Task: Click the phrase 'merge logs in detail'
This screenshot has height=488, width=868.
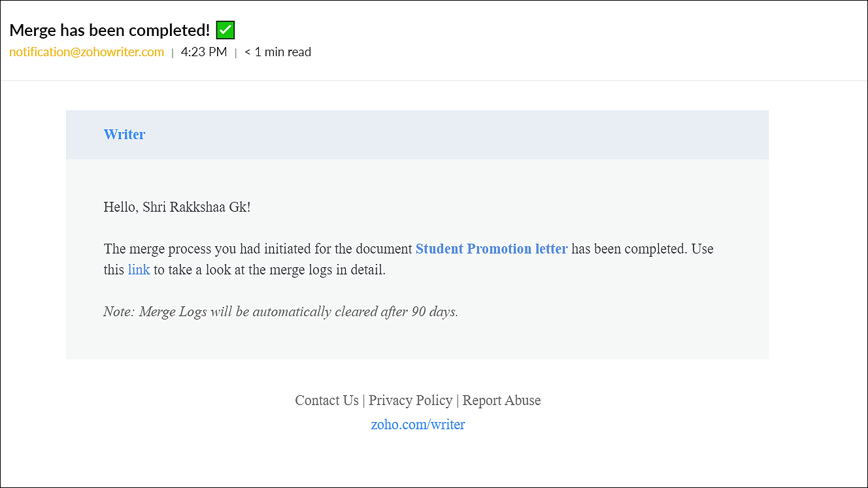Action: tap(326, 270)
